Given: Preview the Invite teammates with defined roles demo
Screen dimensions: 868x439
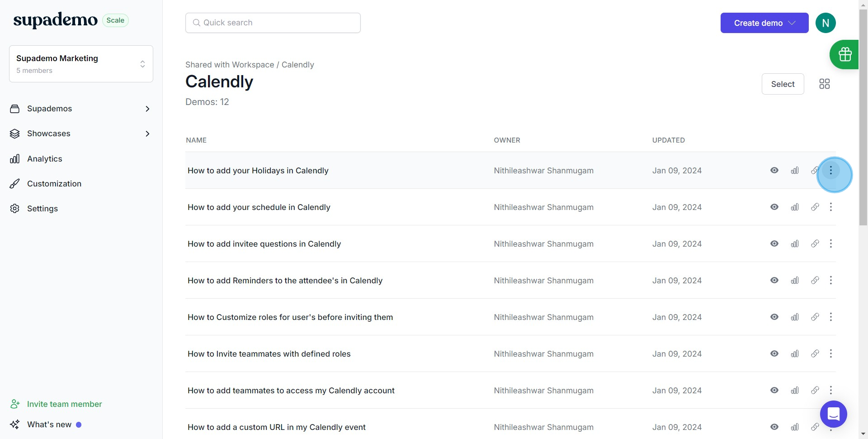Looking at the screenshot, I should [774, 353].
